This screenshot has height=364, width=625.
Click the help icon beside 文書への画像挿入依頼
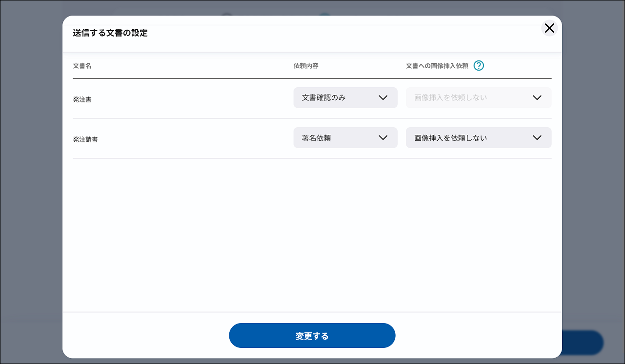[479, 66]
